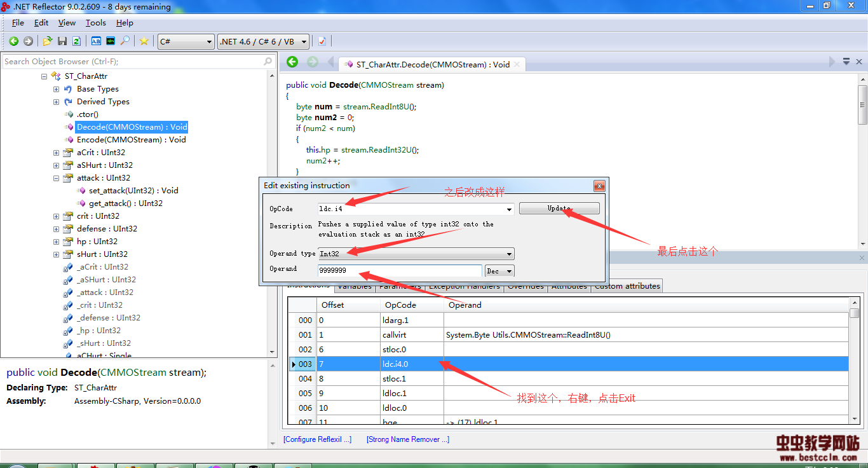Click the Object Browser tree vertical scrollbar
Screen dimensions: 868x468
click(x=273, y=213)
